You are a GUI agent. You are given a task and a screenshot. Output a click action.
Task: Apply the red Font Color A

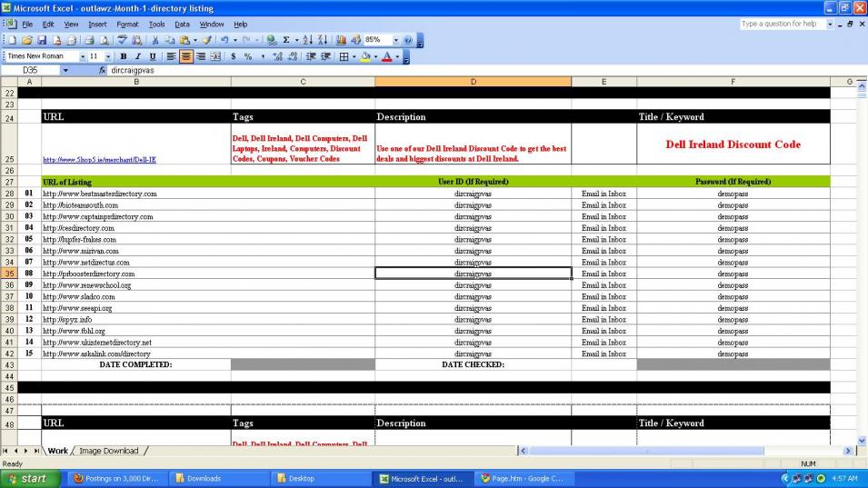387,56
